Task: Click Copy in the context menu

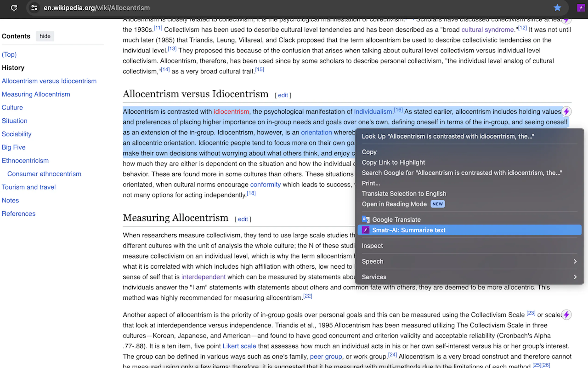Action: (x=369, y=152)
